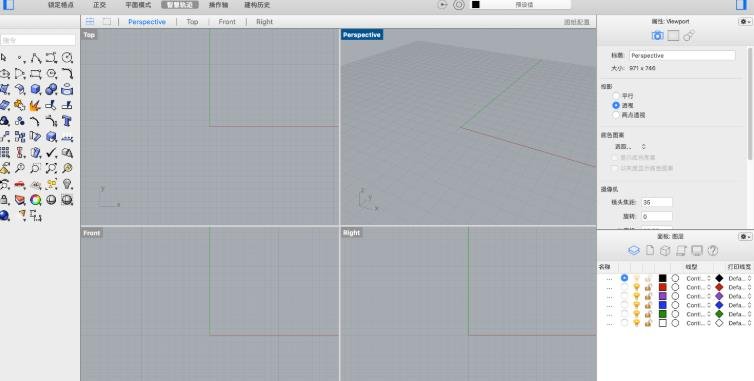This screenshot has height=381, width=754.
Task: Choose the 平行 projection radio button
Action: (x=616, y=96)
